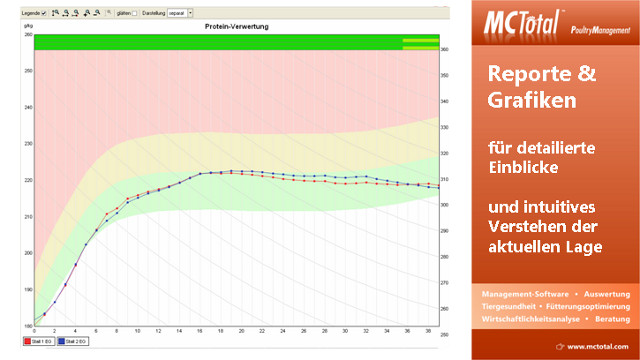
Task: Click the Management-Software text
Action: tap(525, 294)
